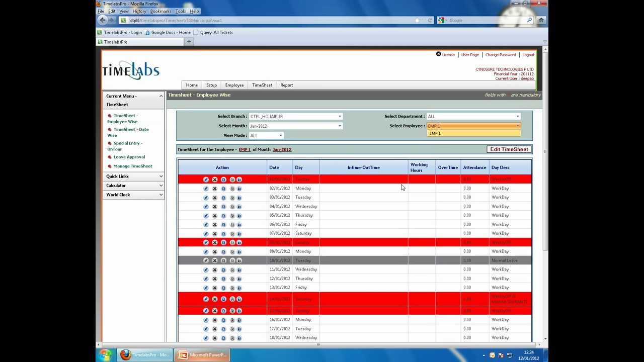Click the delete X icon for 03/01/2012
Image resolution: width=644 pixels, height=362 pixels.
click(215, 198)
